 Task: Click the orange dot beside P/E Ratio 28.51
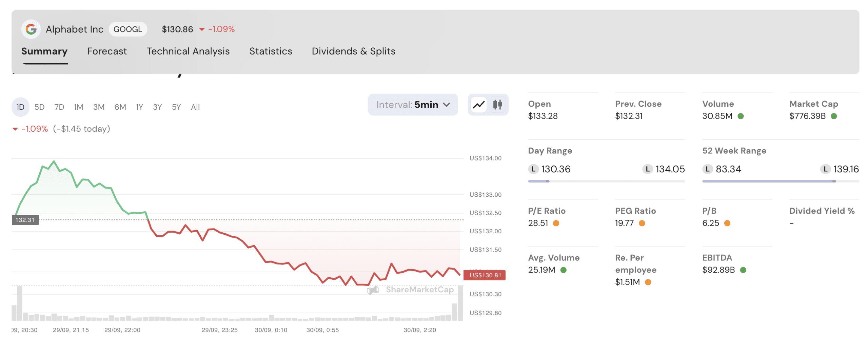point(556,222)
